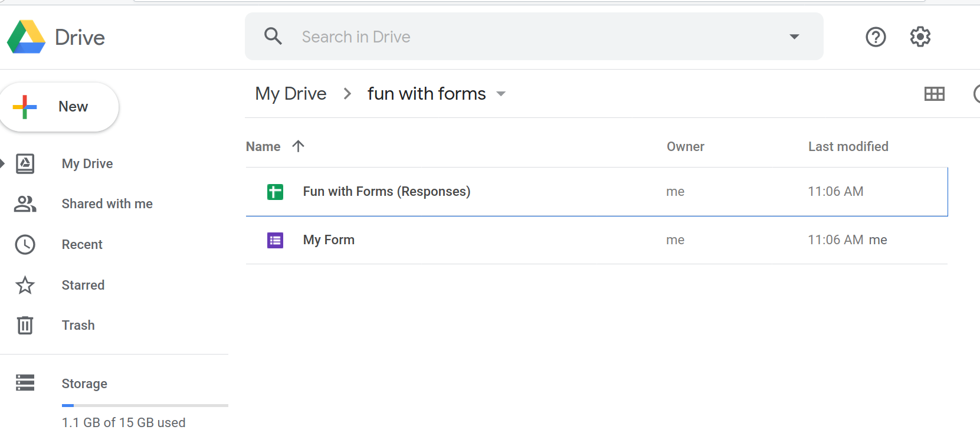
Task: Click the Recent clock icon
Action: 25,244
